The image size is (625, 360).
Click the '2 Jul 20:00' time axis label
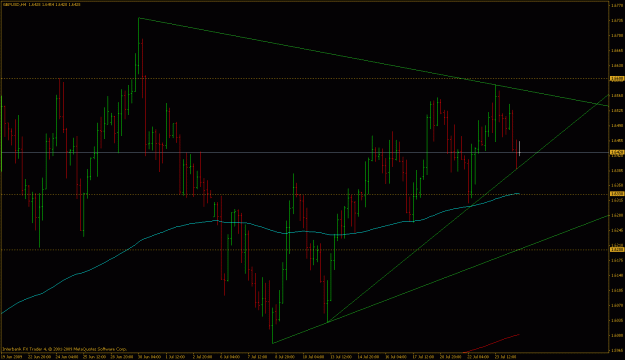pos(203,357)
